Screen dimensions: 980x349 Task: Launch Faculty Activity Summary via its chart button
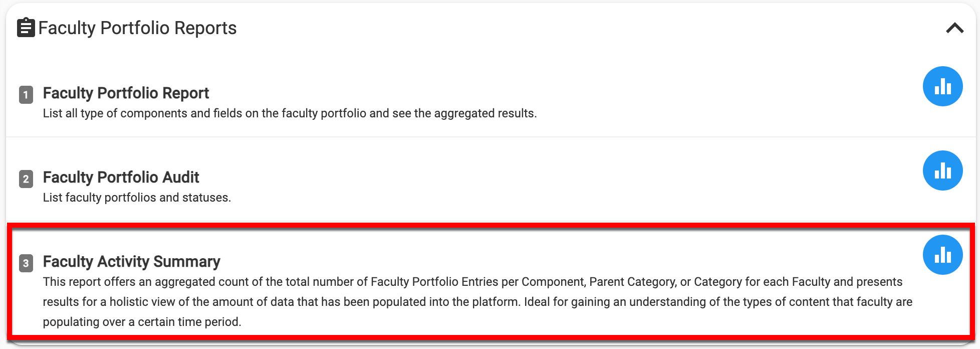(942, 255)
